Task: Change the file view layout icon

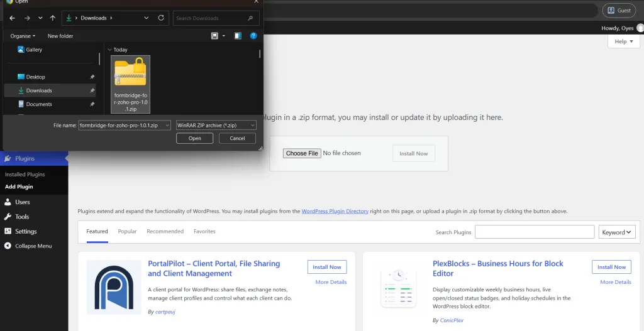Action: 214,36
